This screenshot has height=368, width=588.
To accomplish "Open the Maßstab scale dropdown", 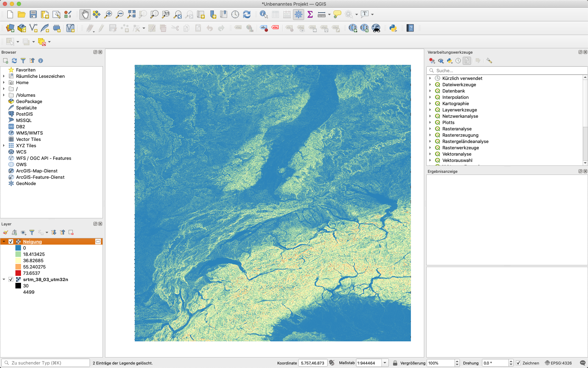I will coord(385,363).
